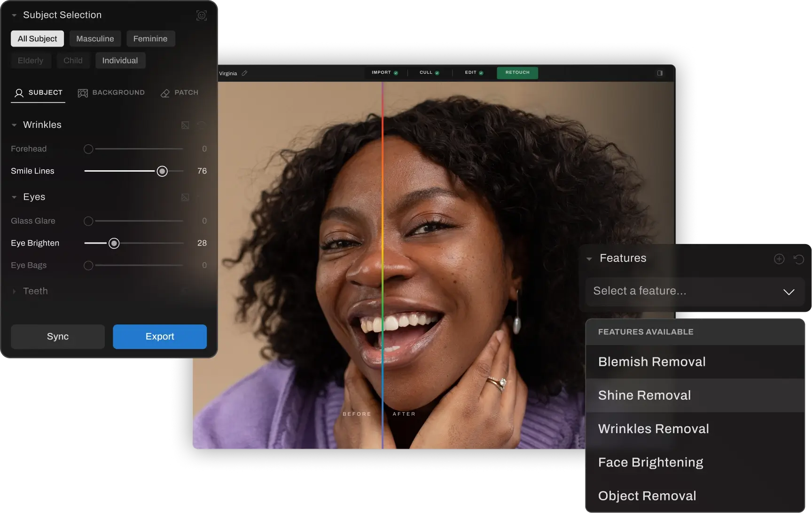Select the Elderly subject filter
This screenshot has width=812, height=513.
coord(31,61)
